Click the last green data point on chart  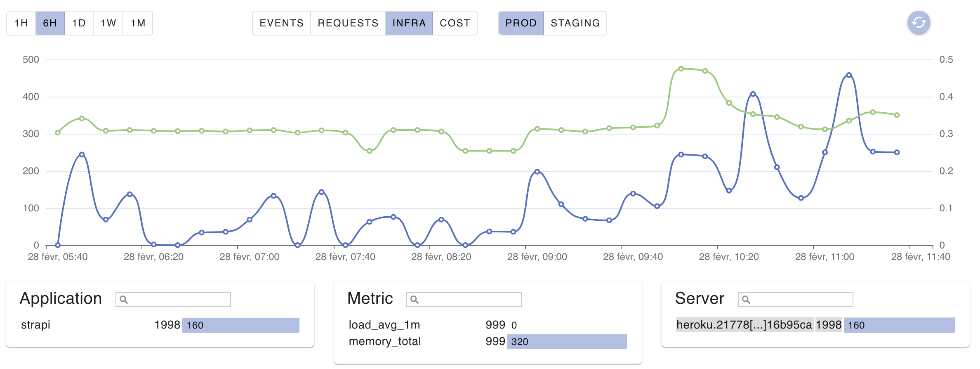[897, 115]
